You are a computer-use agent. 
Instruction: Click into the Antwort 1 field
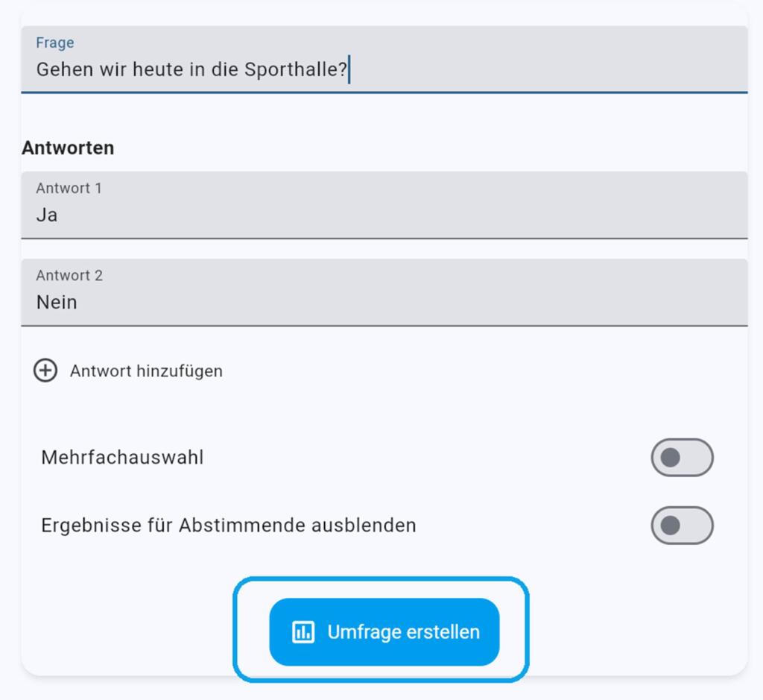tap(384, 205)
